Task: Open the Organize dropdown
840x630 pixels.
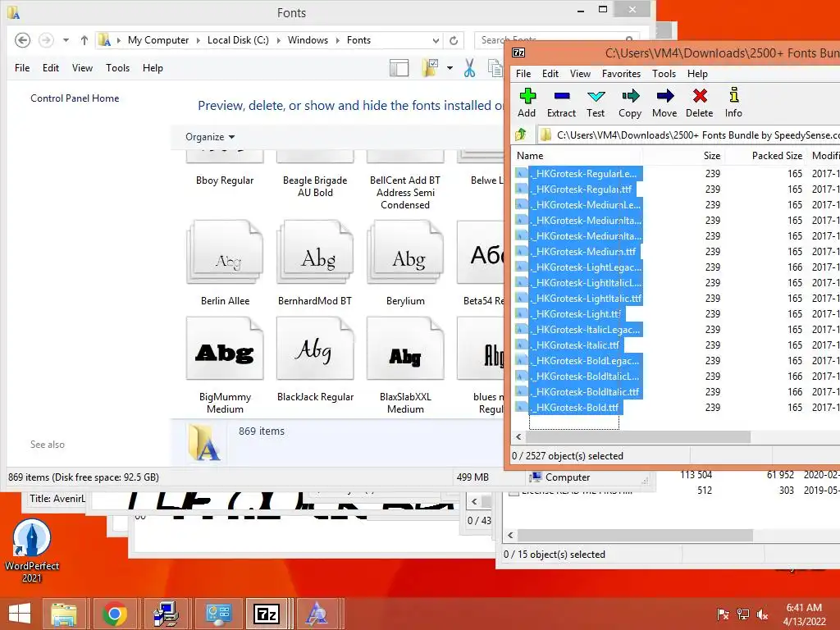Action: pos(210,137)
